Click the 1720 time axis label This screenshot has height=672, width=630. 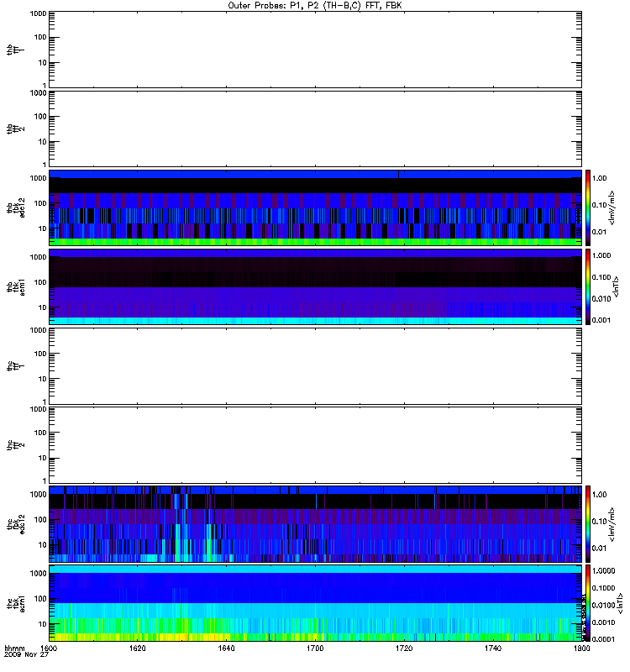click(404, 648)
